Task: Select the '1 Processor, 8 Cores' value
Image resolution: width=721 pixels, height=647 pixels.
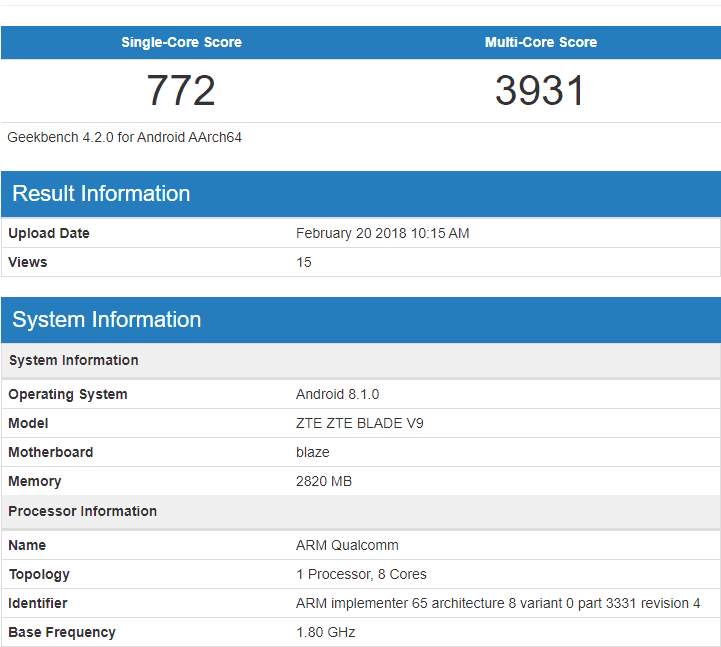Action: (x=361, y=574)
